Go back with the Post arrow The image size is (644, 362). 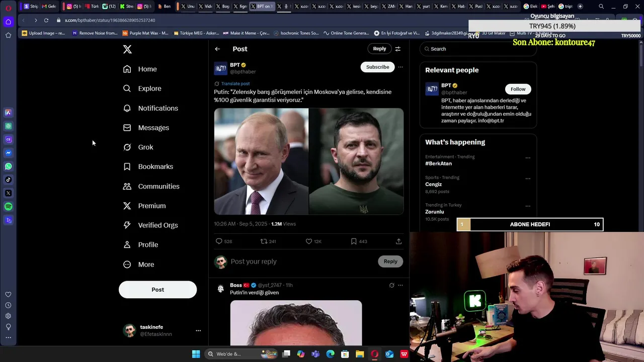coord(217,49)
